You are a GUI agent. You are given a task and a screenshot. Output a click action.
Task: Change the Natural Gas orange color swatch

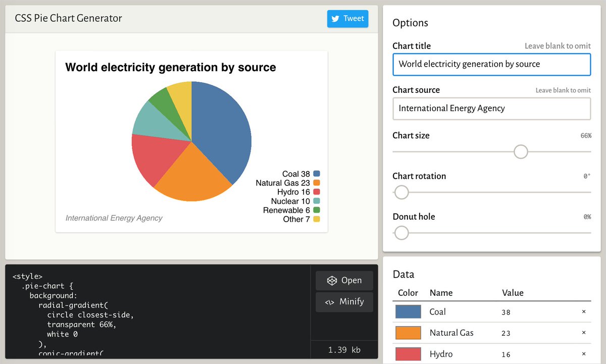408,333
